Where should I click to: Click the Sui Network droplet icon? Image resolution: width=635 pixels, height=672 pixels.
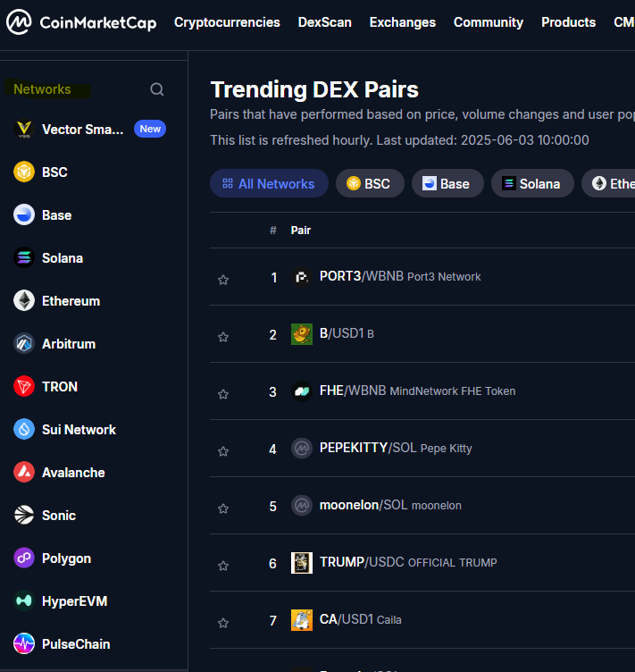coord(24,429)
